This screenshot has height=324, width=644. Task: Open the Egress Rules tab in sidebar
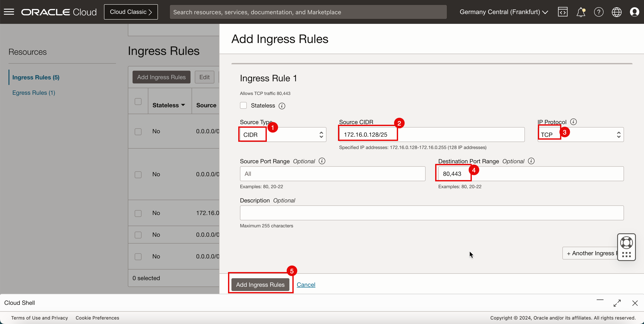pyautogui.click(x=33, y=92)
